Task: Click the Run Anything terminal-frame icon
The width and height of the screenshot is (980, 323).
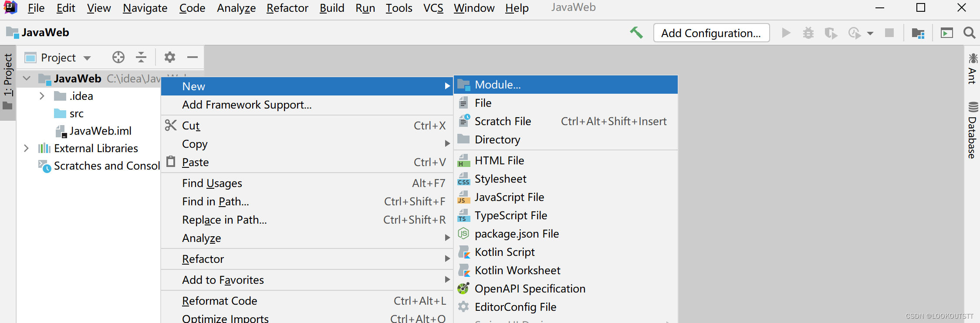Action: 947,33
